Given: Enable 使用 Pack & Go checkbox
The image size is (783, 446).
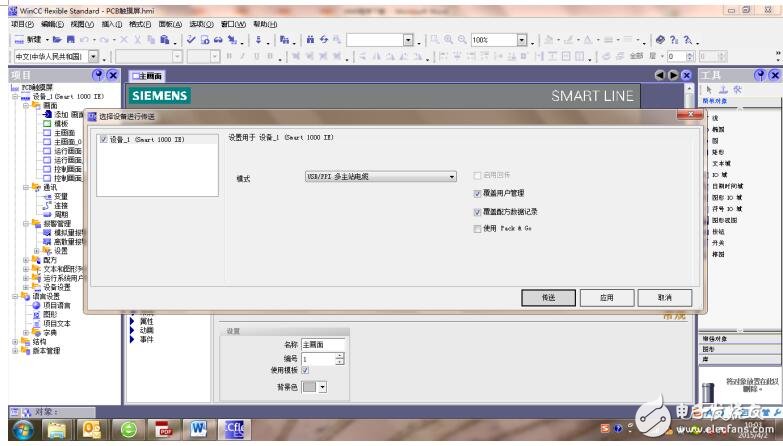Looking at the screenshot, I should tap(477, 229).
